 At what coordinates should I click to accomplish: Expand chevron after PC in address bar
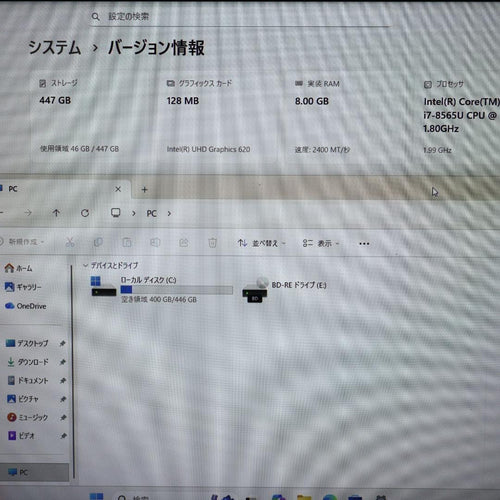click(x=169, y=213)
